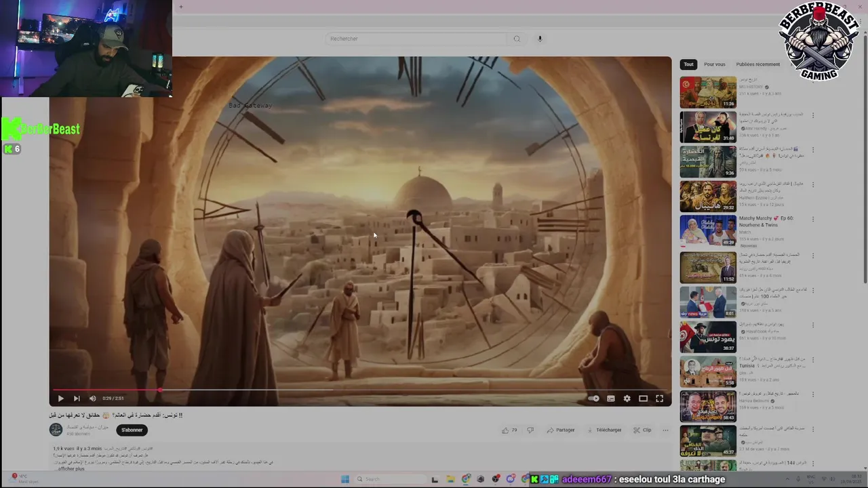Open a new browser tab with plus
This screenshot has width=868, height=488.
181,7
